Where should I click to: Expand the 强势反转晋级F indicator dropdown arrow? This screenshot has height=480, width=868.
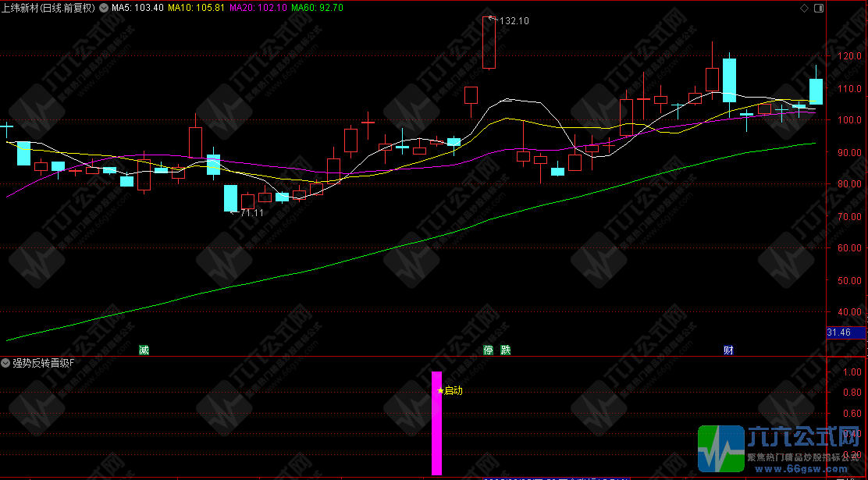pos(5,364)
